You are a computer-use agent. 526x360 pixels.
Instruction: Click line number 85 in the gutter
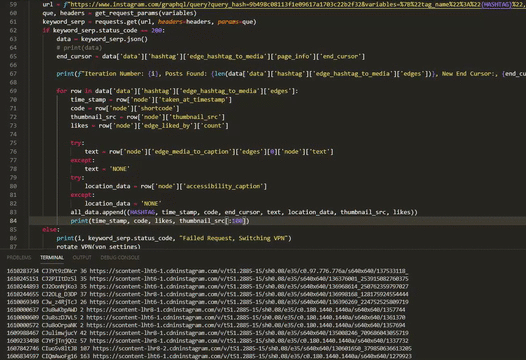(13, 229)
